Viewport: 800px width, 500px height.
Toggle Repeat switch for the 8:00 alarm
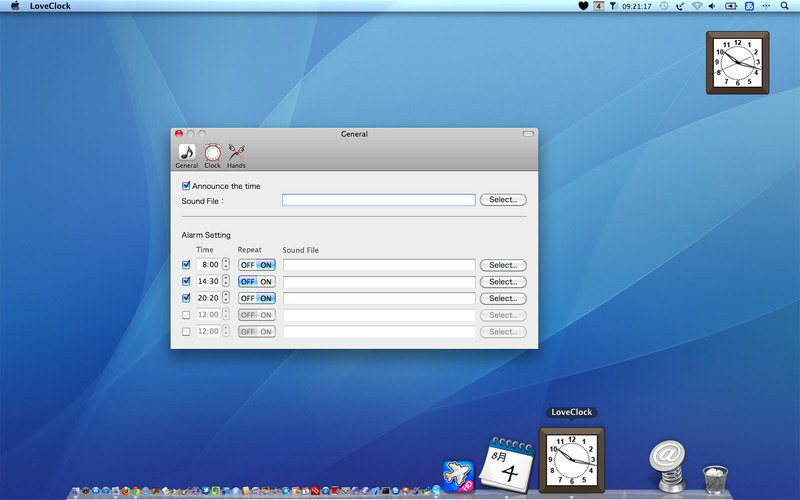(257, 265)
